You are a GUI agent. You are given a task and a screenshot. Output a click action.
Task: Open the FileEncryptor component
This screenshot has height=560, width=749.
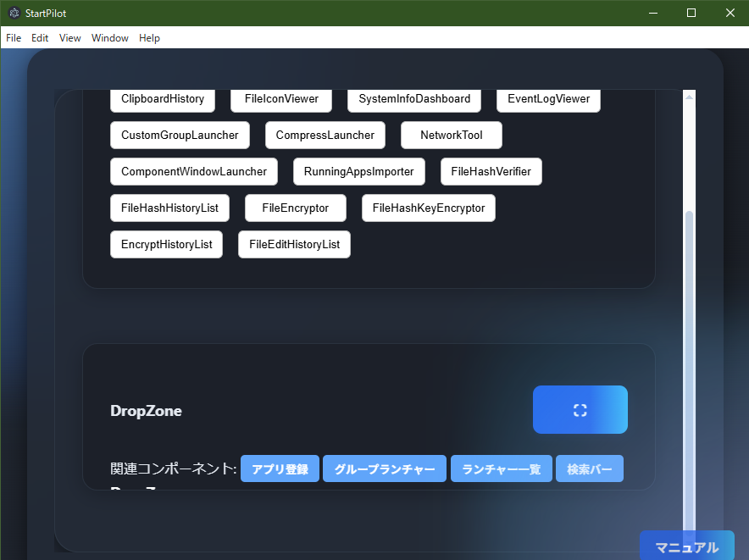(x=295, y=208)
